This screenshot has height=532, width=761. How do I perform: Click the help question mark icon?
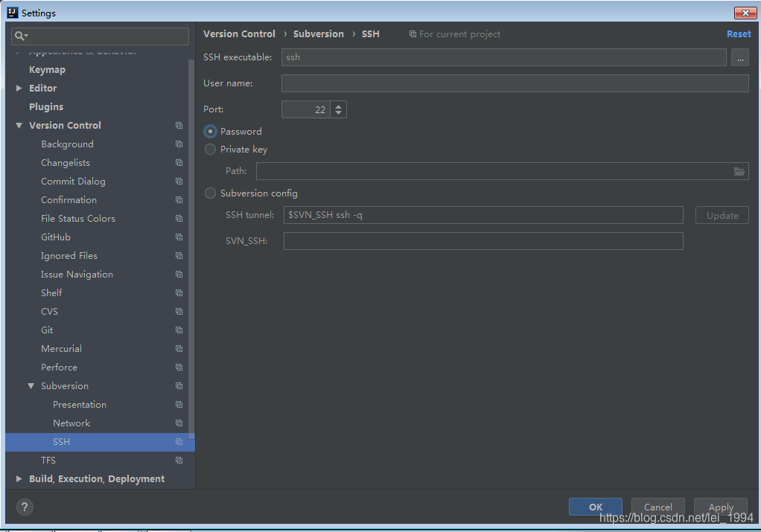point(24,507)
